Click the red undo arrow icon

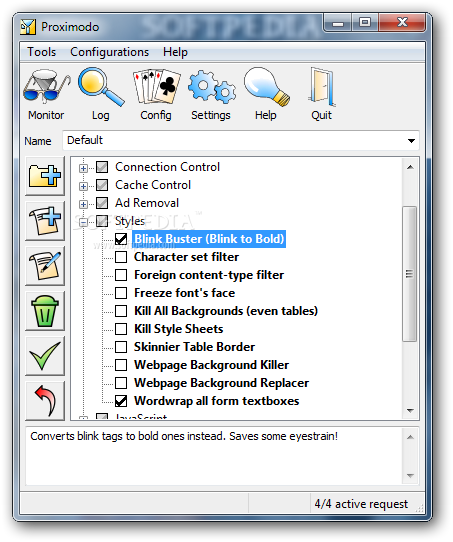click(45, 401)
